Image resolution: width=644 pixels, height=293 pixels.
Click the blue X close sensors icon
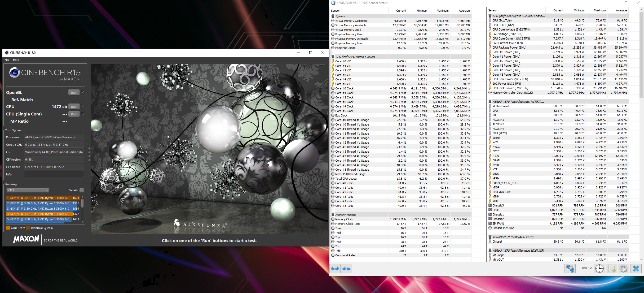[636, 269]
